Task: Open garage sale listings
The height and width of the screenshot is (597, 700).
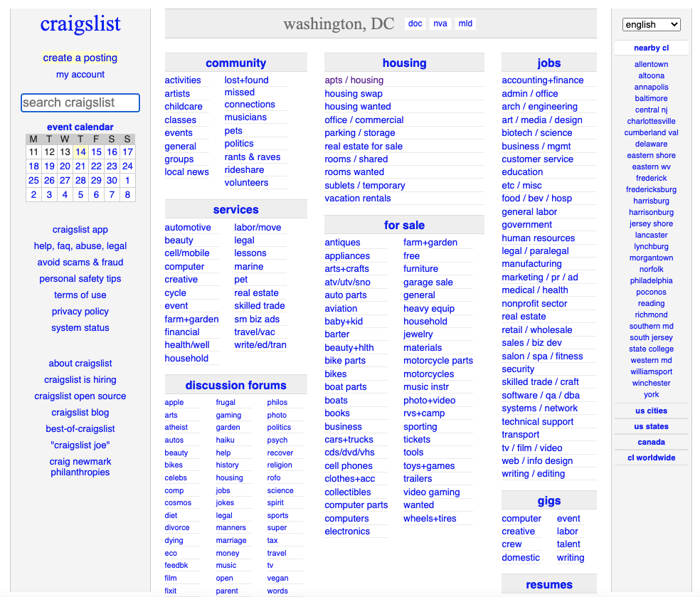Action: [428, 282]
